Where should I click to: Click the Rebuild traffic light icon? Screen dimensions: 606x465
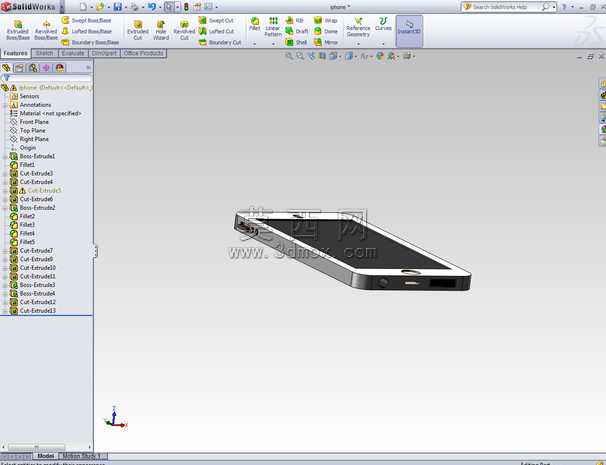[x=186, y=7]
